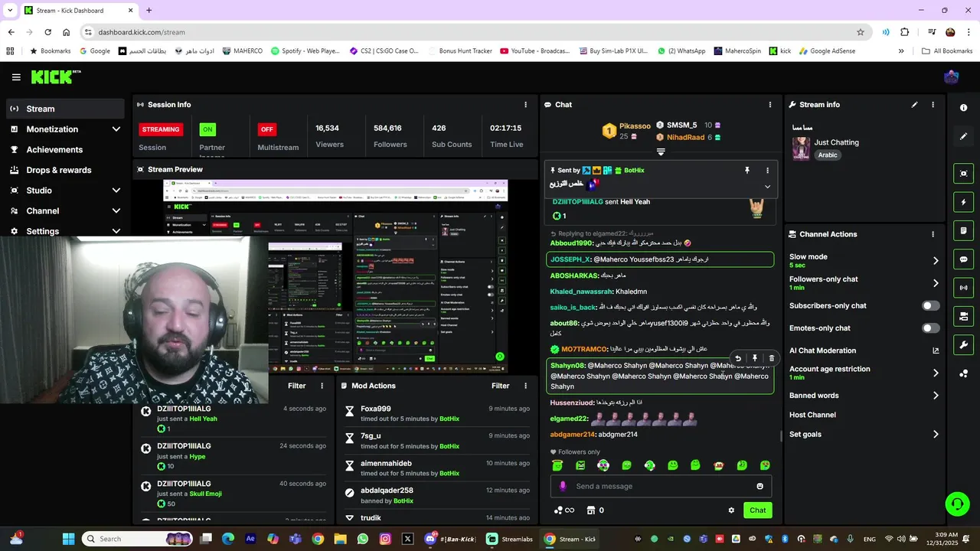Open the green headset support button

[957, 504]
